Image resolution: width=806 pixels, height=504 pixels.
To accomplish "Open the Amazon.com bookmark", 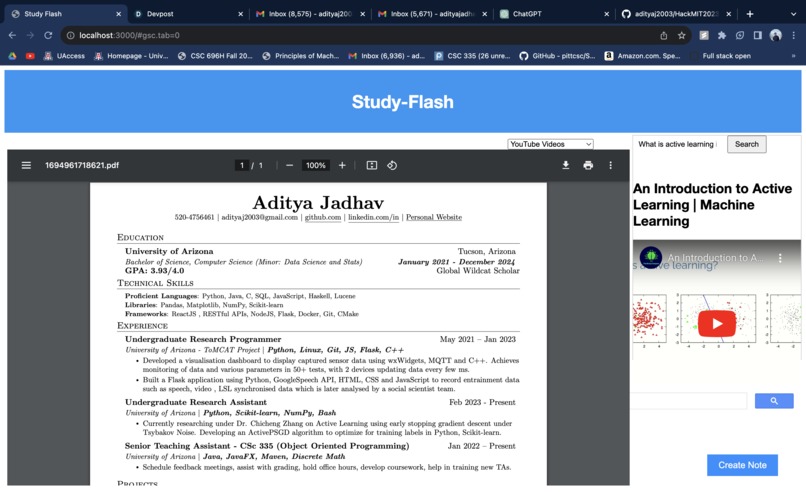I will click(x=642, y=56).
